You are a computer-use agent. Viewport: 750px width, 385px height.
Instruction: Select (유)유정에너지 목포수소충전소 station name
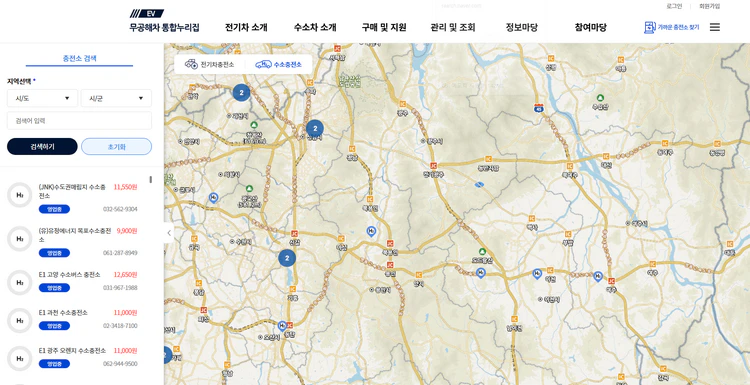(75, 235)
